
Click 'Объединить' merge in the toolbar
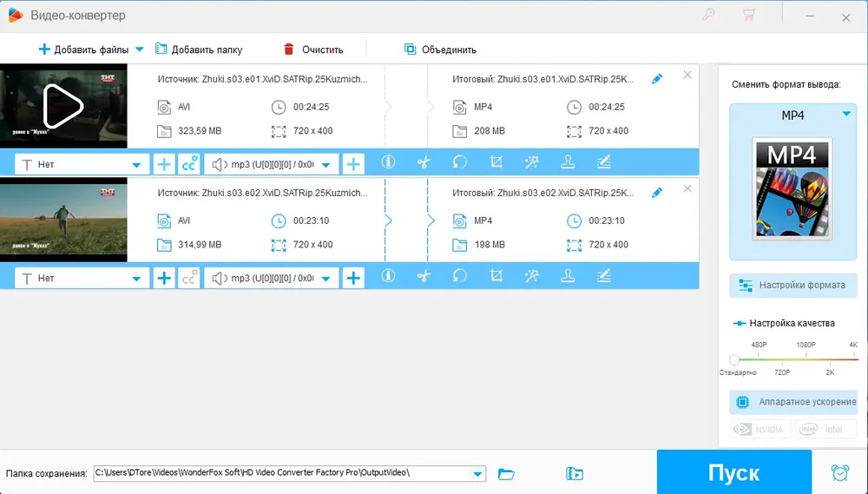click(x=441, y=49)
